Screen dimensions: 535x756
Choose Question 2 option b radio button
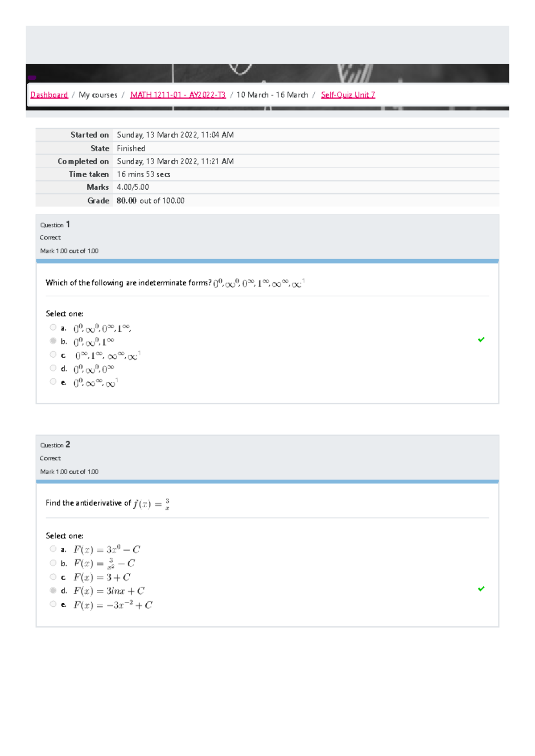click(53, 563)
